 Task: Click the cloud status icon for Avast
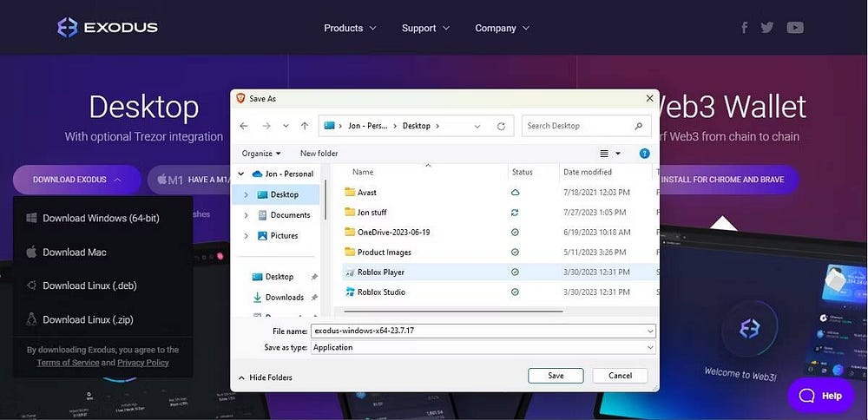[515, 192]
